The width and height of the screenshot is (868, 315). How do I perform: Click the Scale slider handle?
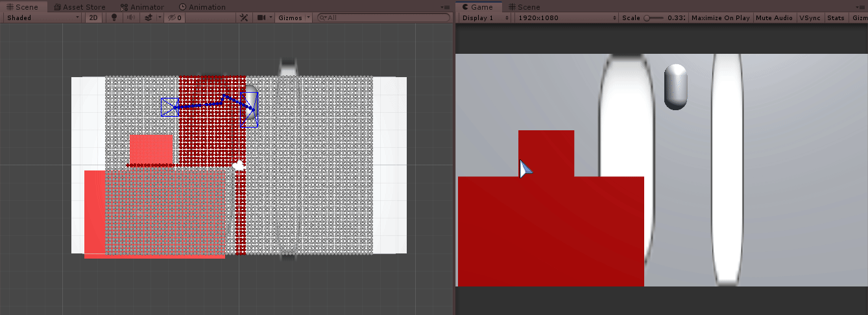tap(647, 17)
